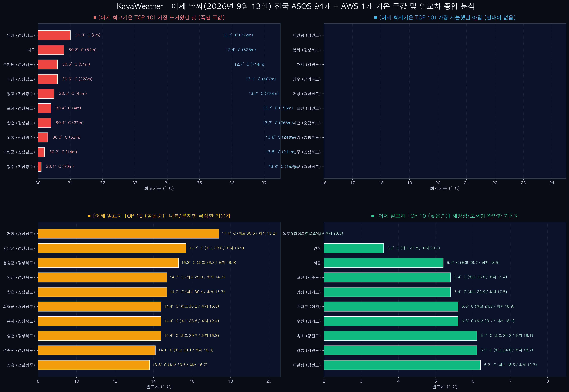This screenshot has height=392, width=569.
Task: Click the small red bar for 광주 (전남광주)
Action: pyautogui.click(x=40, y=167)
